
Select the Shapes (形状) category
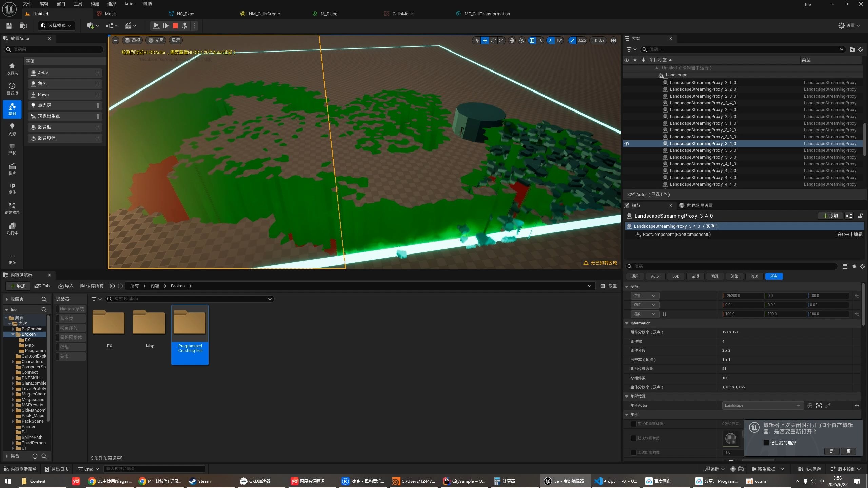click(12, 149)
